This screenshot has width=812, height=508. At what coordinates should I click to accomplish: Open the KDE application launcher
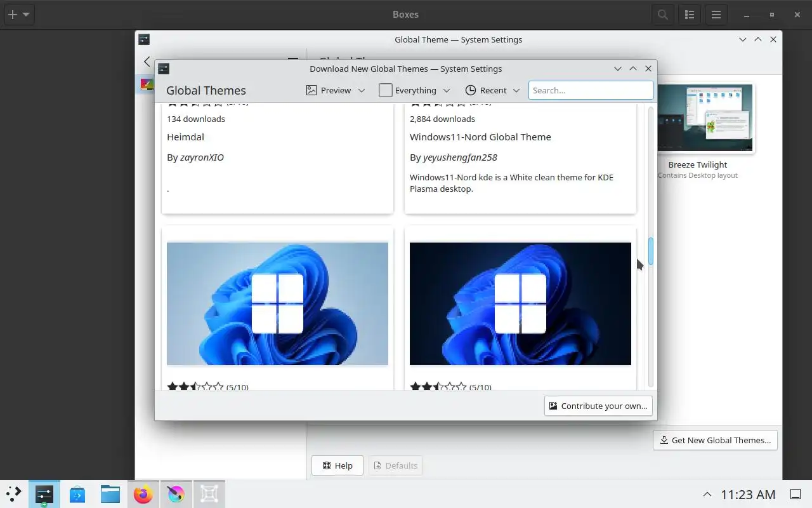click(14, 494)
